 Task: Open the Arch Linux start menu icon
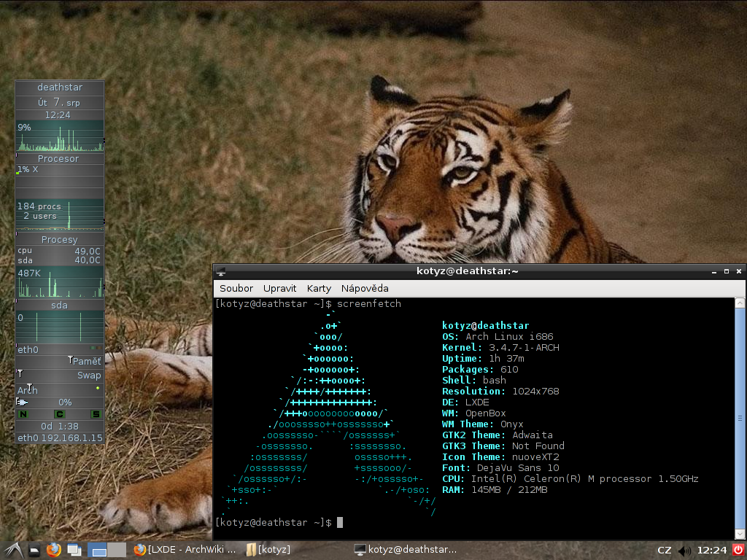coord(13,550)
